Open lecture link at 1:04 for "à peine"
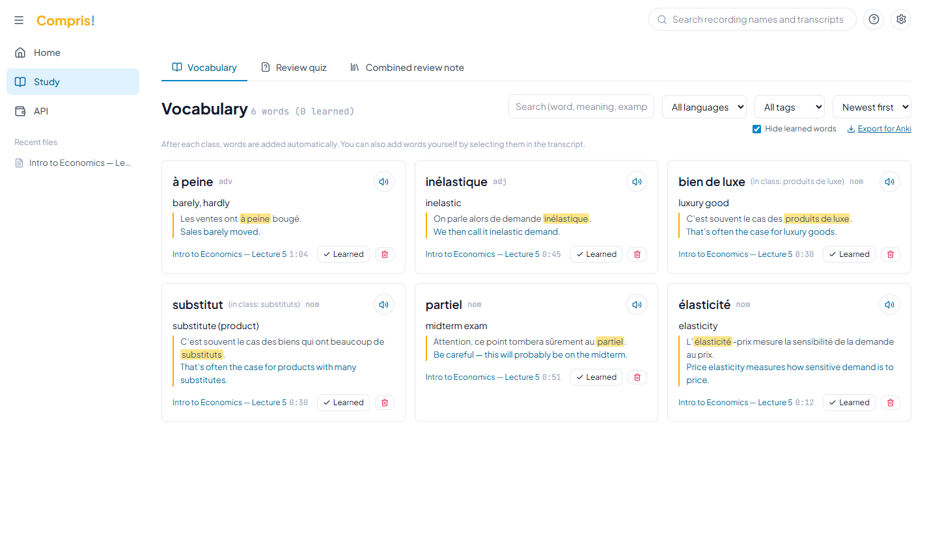The height and width of the screenshot is (560, 927). coord(240,254)
